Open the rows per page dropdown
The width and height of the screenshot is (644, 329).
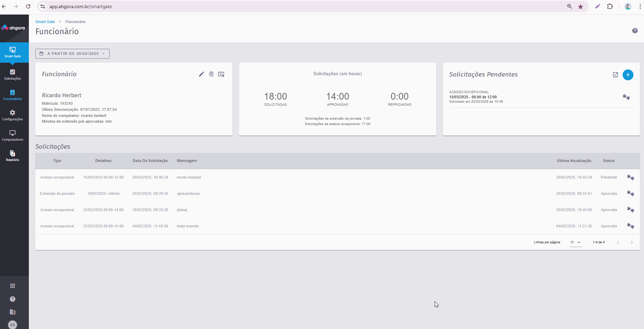575,242
